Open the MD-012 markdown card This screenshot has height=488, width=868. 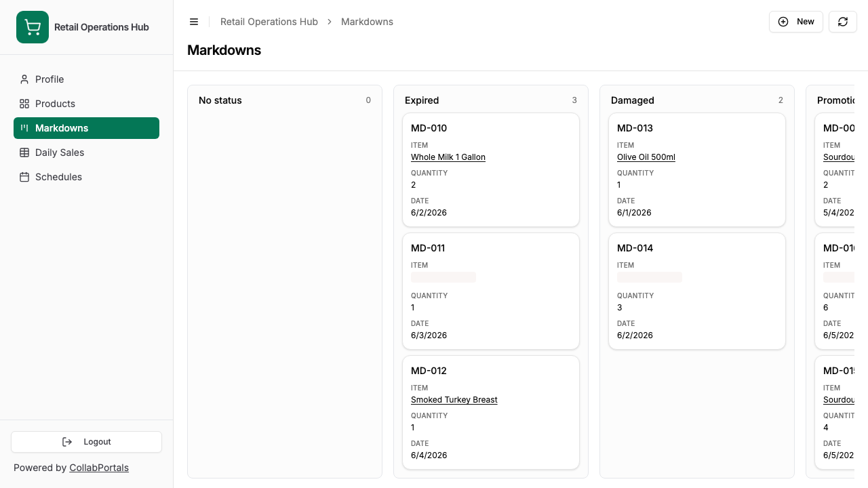click(x=491, y=413)
